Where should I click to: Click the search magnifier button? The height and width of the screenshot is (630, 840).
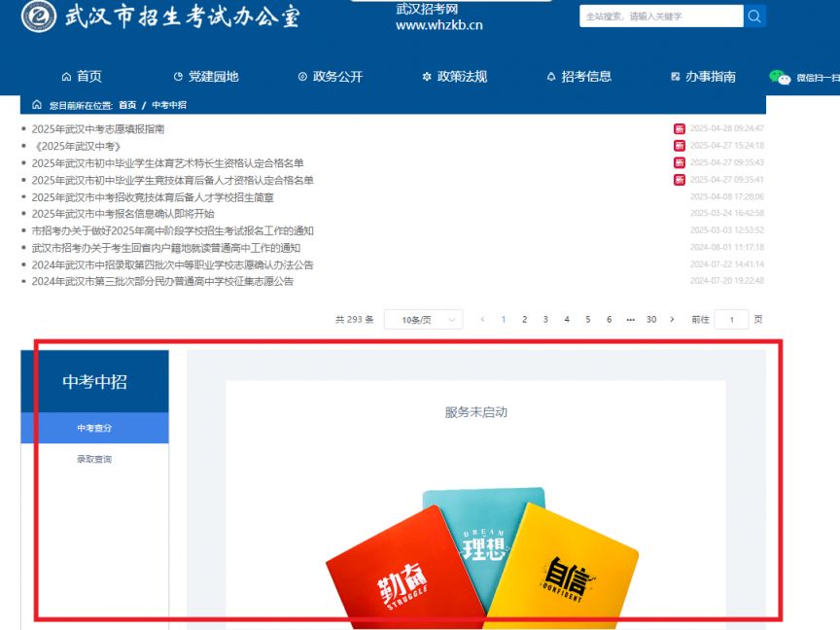point(754,17)
